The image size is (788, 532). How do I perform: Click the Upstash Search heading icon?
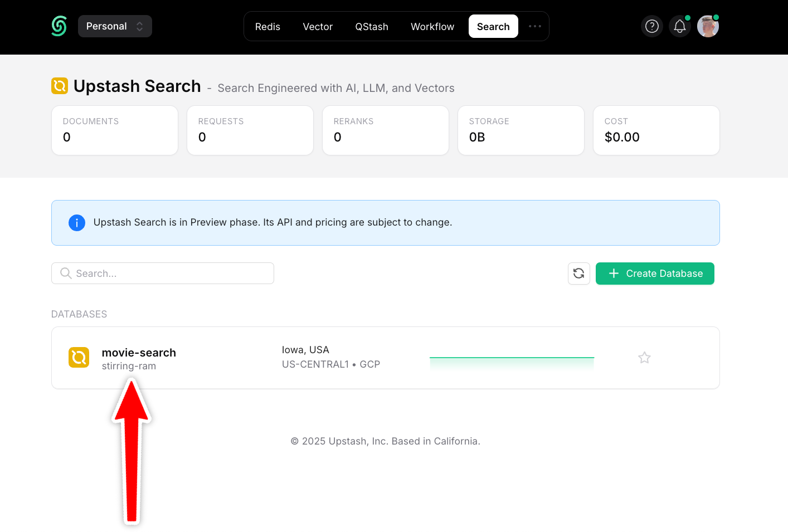pyautogui.click(x=60, y=86)
